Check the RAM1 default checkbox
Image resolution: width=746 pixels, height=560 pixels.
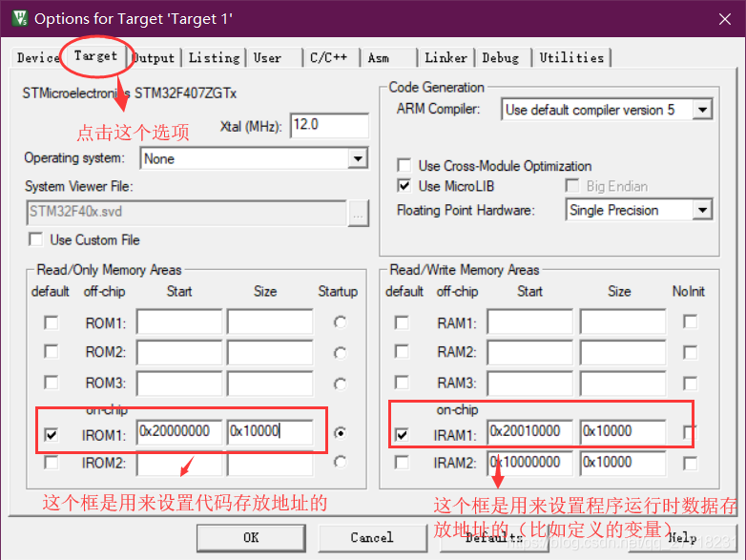click(x=402, y=322)
